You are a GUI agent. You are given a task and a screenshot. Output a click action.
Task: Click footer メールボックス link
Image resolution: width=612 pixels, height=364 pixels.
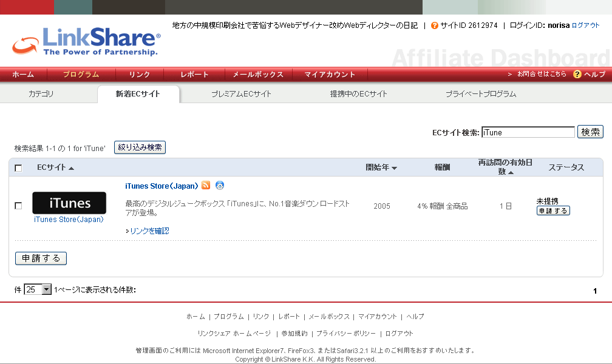(x=329, y=317)
